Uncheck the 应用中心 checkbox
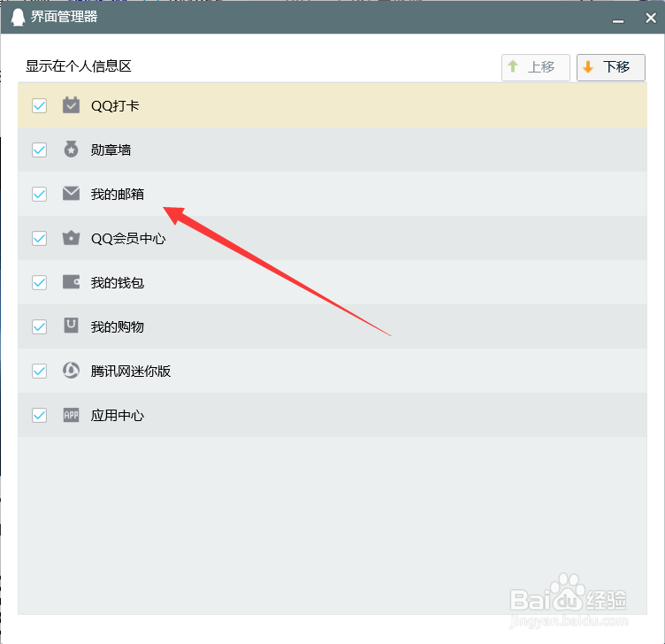The height and width of the screenshot is (644, 665). pos(40,415)
